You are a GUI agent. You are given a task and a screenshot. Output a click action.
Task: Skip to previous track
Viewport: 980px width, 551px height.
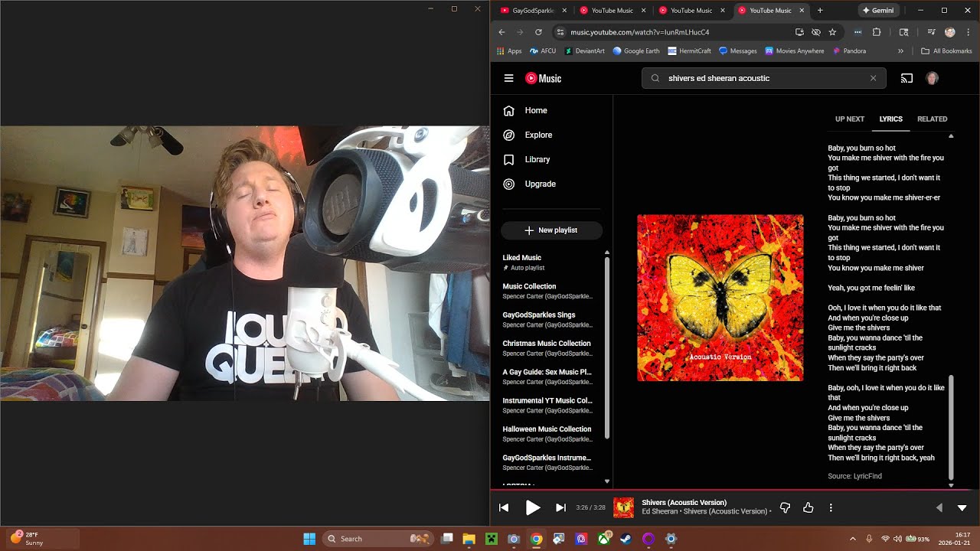tap(504, 507)
